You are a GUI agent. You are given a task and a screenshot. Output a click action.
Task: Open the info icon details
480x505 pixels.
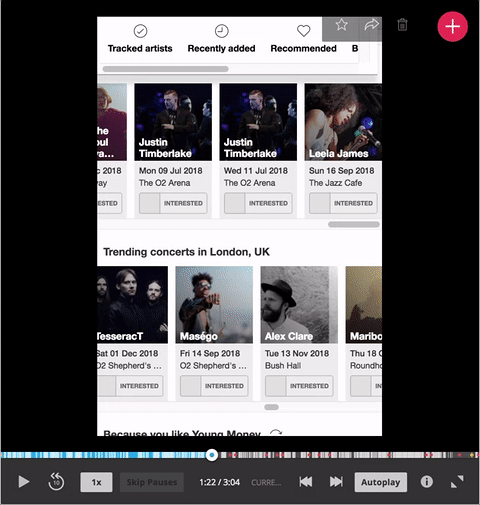[427, 482]
